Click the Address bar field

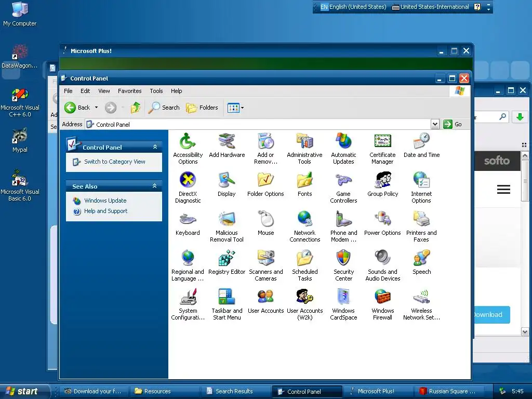258,125
